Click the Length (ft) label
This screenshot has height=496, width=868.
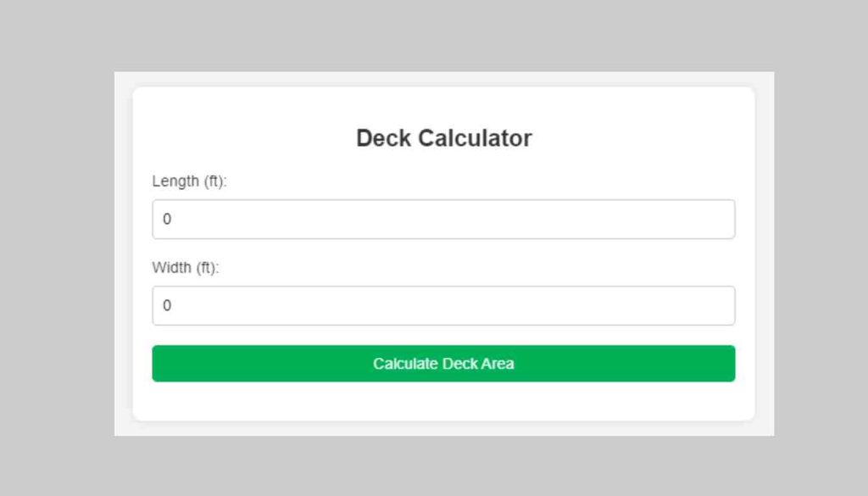pos(187,181)
